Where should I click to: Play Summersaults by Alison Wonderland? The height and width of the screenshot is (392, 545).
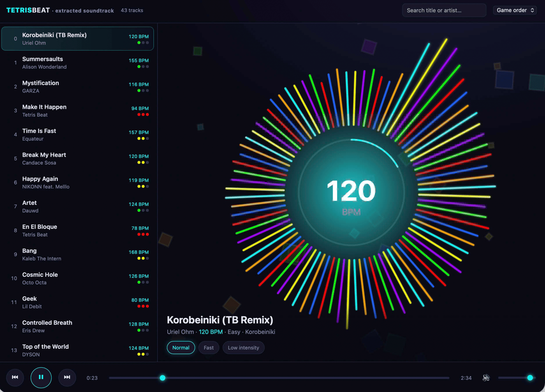(x=78, y=63)
